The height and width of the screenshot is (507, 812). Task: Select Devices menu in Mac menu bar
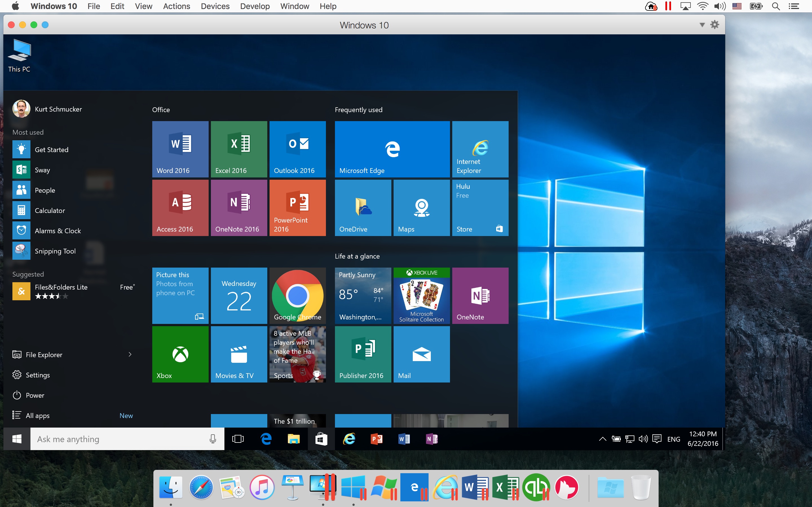(x=216, y=6)
